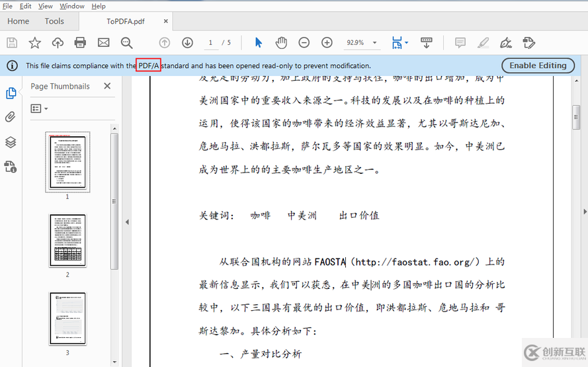Click the scrolling mode read icon
Image resolution: width=588 pixels, height=367 pixels.
(427, 43)
